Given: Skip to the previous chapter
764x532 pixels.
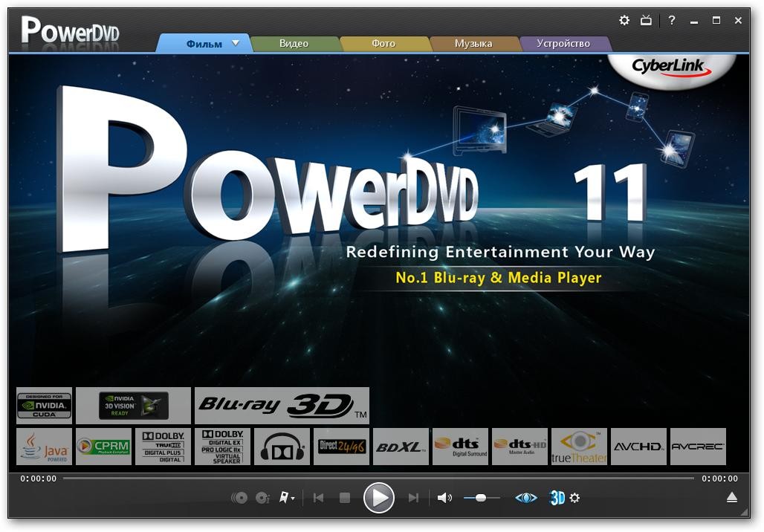Looking at the screenshot, I should pos(319,498).
